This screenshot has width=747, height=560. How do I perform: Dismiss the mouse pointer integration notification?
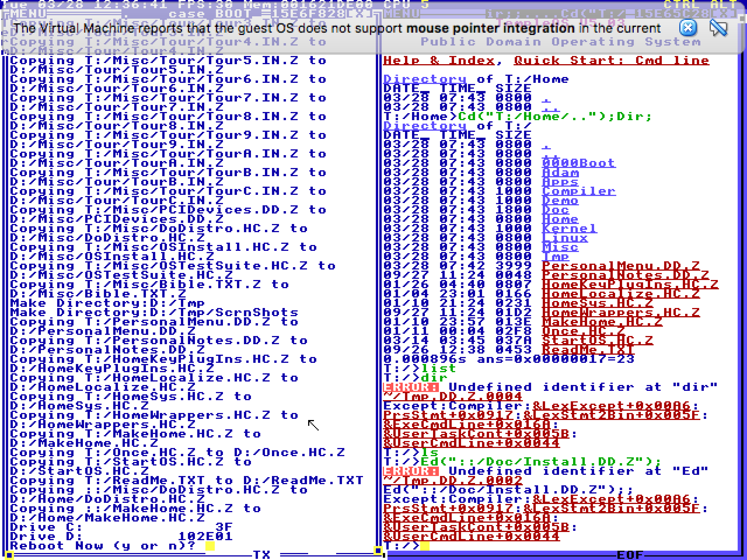(x=688, y=28)
